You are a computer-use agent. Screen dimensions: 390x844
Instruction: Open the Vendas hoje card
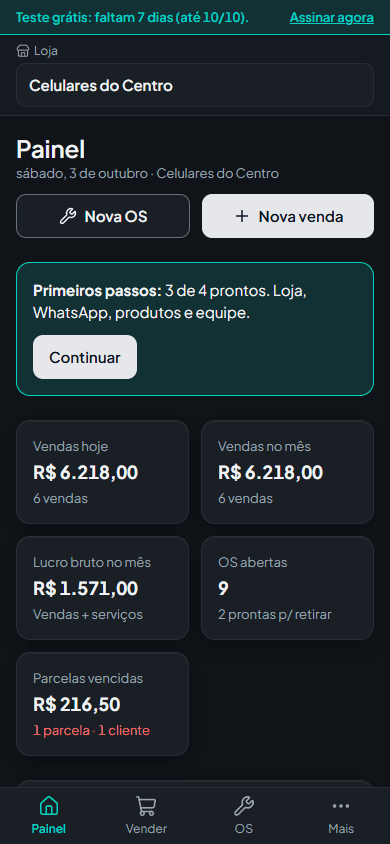click(x=102, y=472)
